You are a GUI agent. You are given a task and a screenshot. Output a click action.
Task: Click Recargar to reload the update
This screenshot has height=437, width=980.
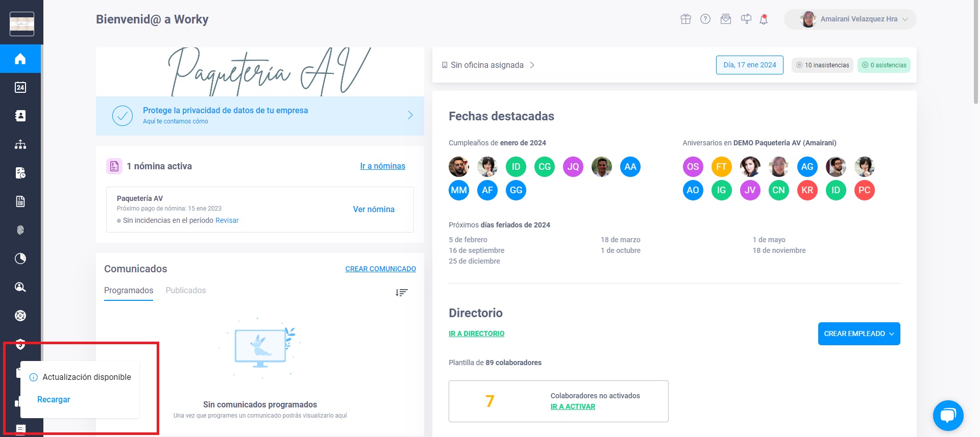point(54,400)
